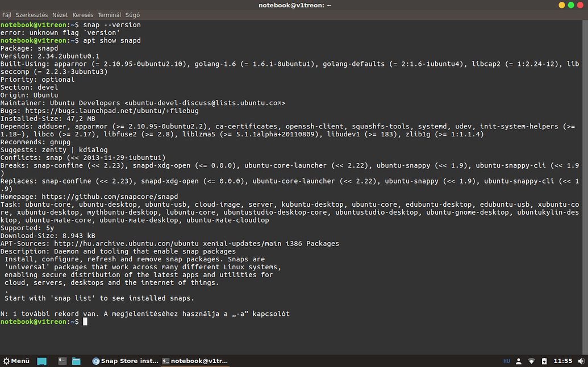Viewport: 588px width, 367px height.
Task: Open the 11:55 clock calendar
Action: pyautogui.click(x=562, y=361)
